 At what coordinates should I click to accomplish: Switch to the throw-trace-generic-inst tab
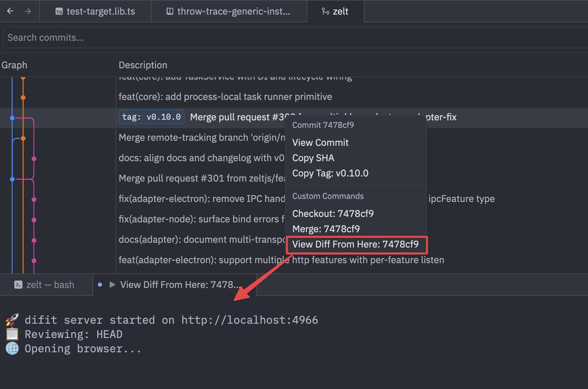pos(229,11)
